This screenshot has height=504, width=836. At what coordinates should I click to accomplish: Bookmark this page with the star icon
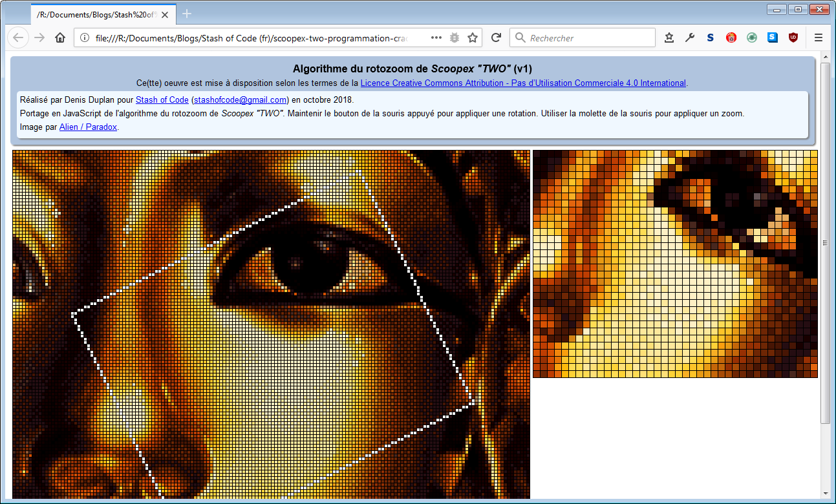473,37
